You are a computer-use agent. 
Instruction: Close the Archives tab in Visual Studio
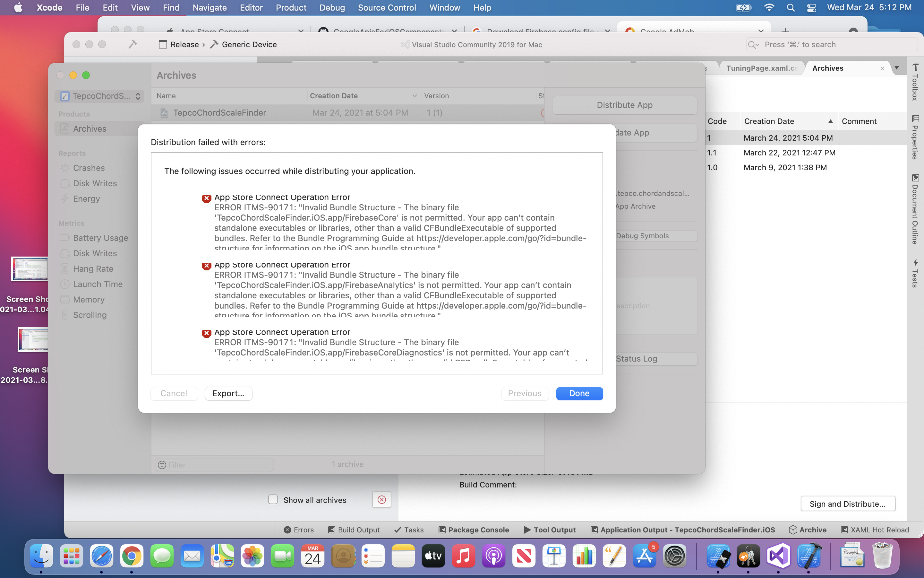(x=882, y=68)
